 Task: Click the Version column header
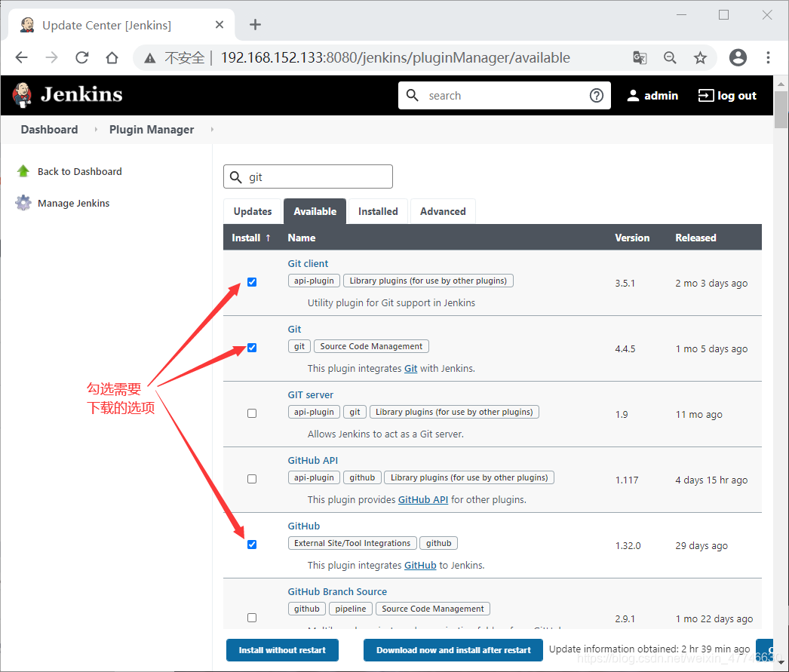pyautogui.click(x=632, y=238)
